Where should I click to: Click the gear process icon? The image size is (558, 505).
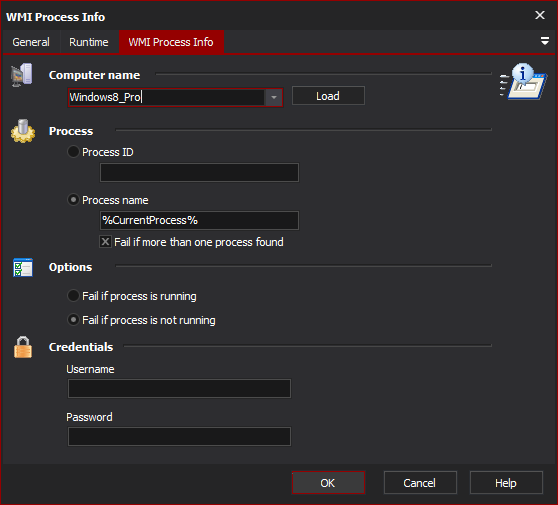point(23,131)
